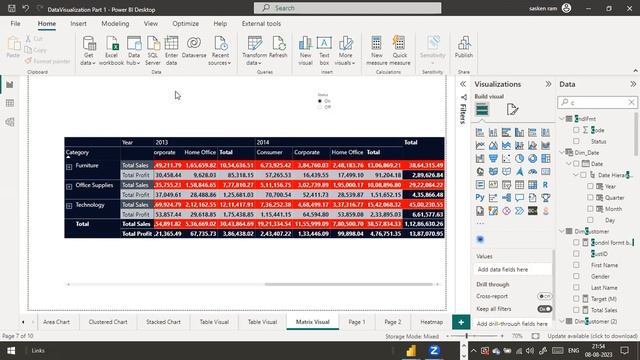Collapse the Visualizations pane

pos(548,84)
